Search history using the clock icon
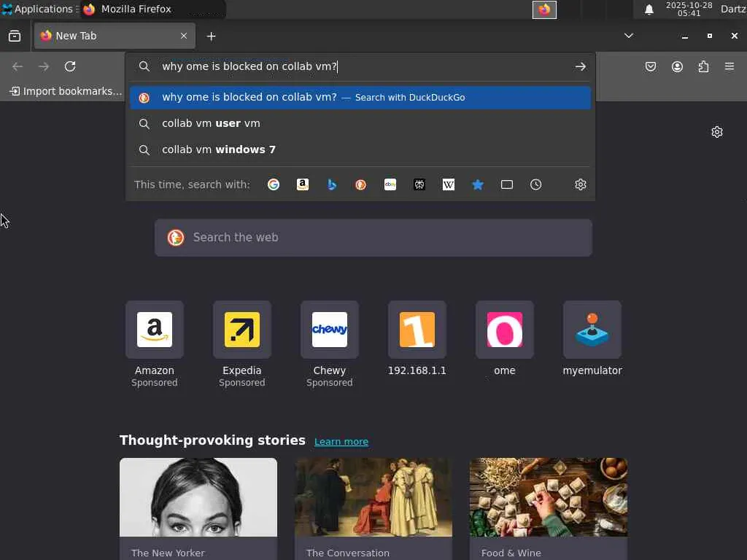 coord(536,184)
